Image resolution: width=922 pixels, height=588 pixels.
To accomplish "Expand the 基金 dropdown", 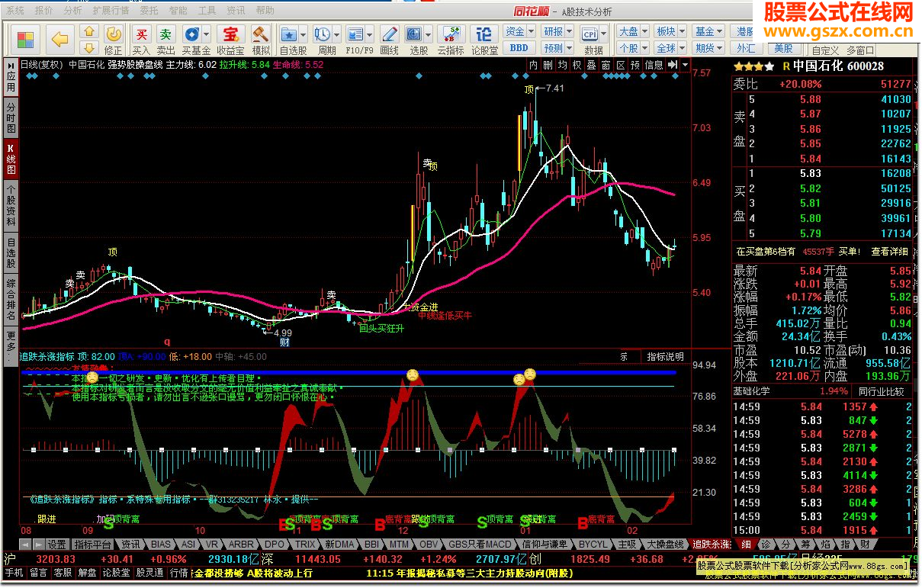I will 721,31.
